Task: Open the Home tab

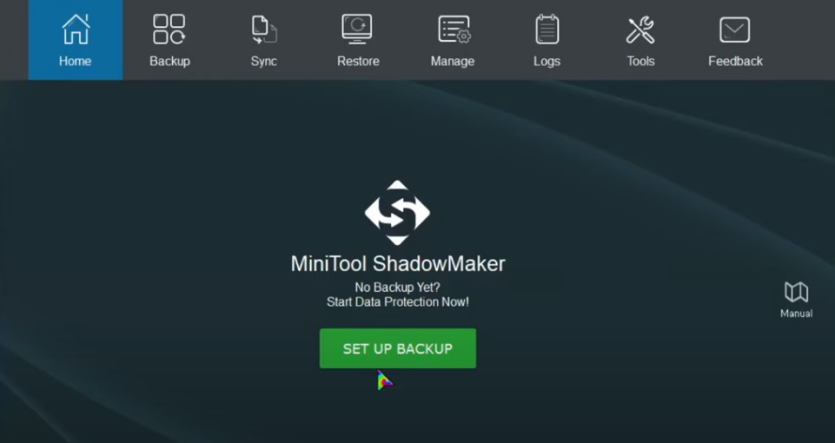Action: (76, 40)
